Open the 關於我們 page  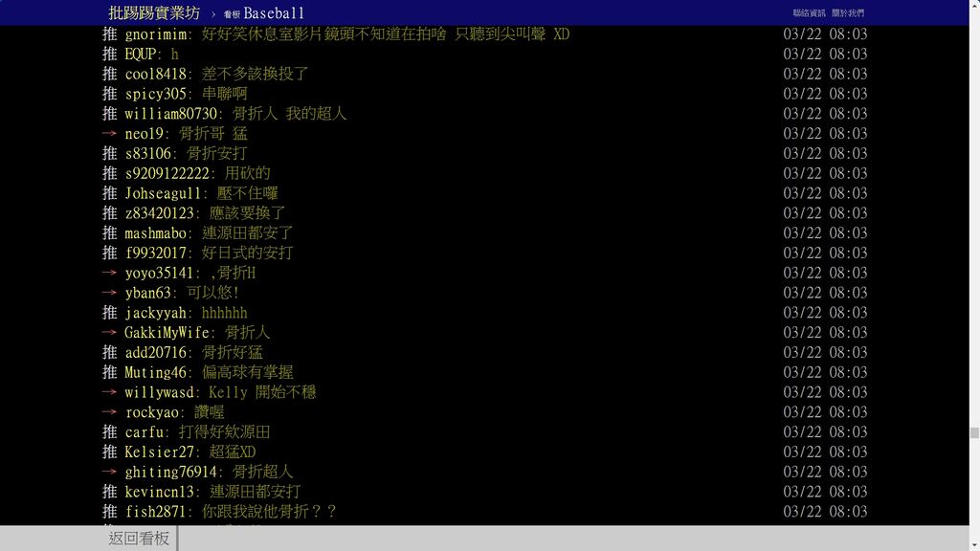click(x=848, y=13)
